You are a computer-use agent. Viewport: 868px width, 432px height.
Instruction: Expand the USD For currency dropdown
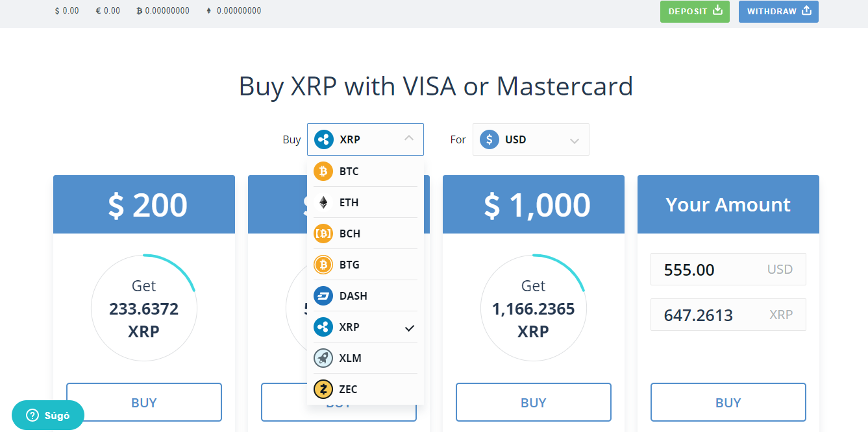click(531, 139)
